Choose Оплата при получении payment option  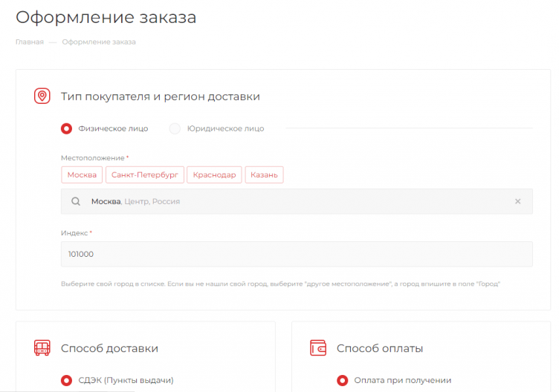tap(342, 381)
